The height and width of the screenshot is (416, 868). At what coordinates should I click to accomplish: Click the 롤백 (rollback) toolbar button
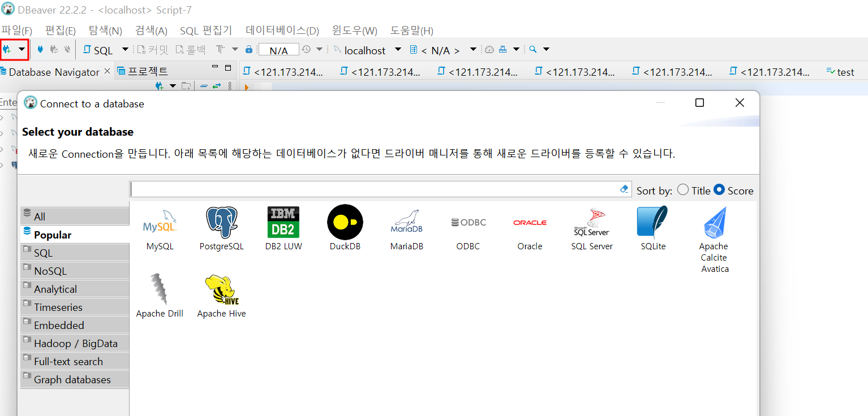pos(191,50)
